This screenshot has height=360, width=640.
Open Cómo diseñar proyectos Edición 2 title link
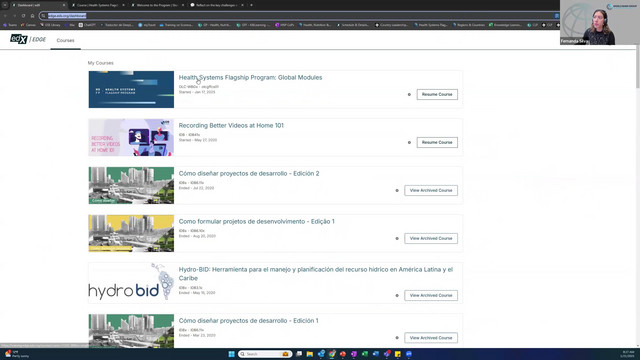pyautogui.click(x=249, y=173)
